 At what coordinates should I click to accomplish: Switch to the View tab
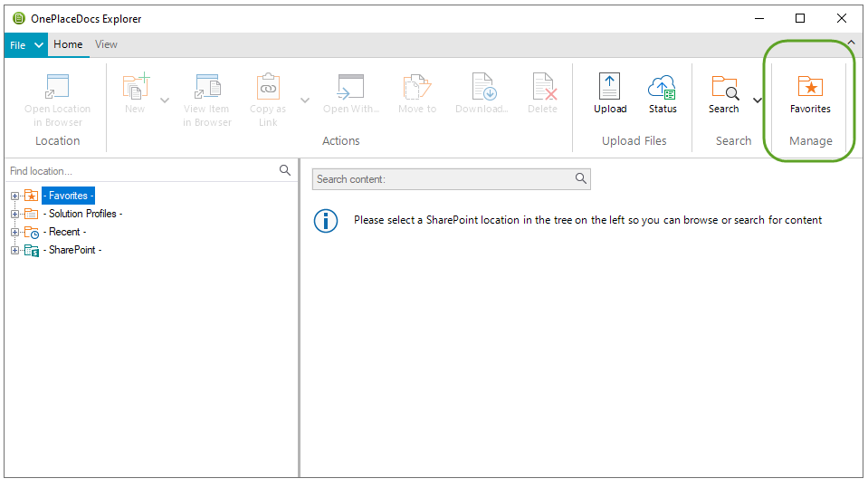click(106, 44)
